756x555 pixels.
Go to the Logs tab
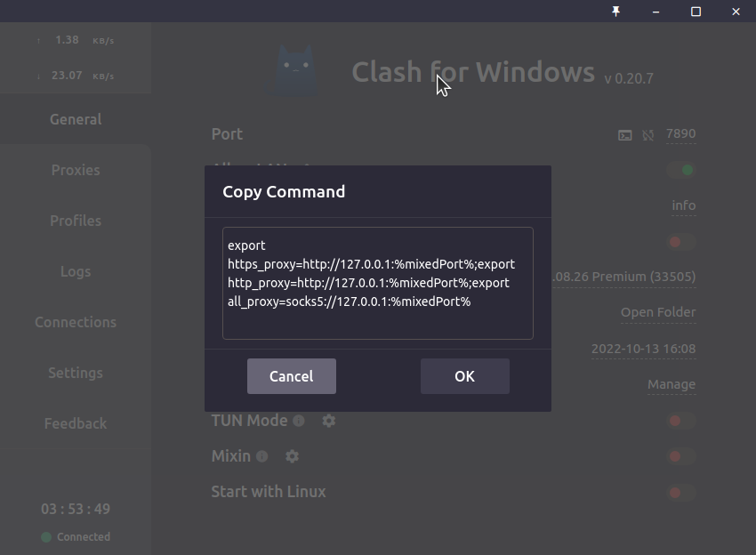[76, 271]
